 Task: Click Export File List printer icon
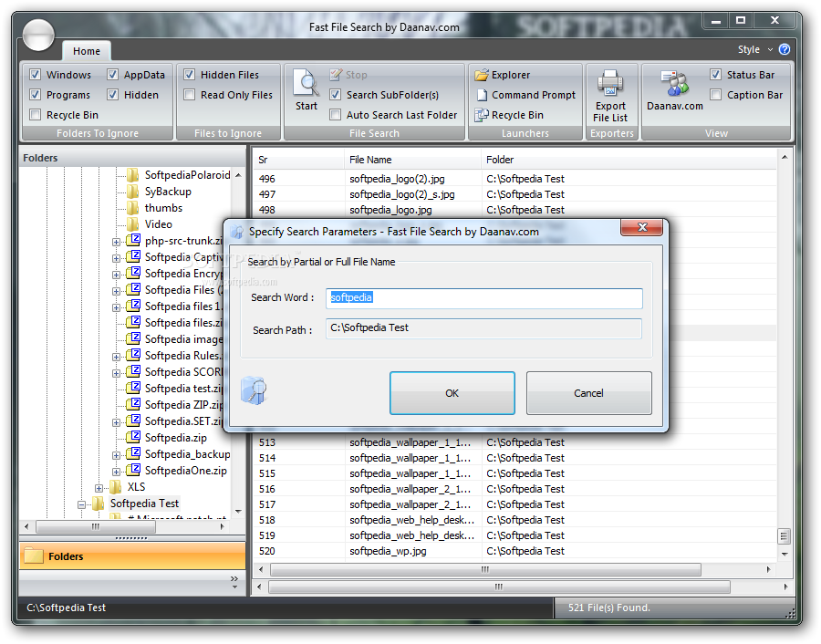[x=610, y=83]
